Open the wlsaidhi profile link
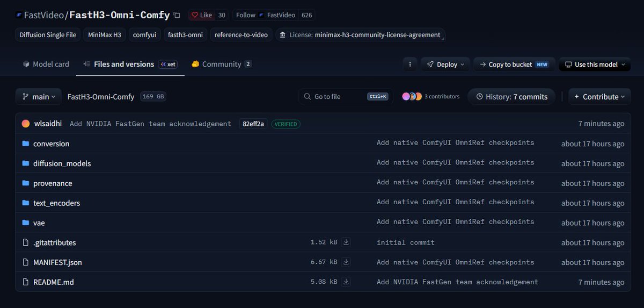644x308 pixels. pyautogui.click(x=48, y=124)
